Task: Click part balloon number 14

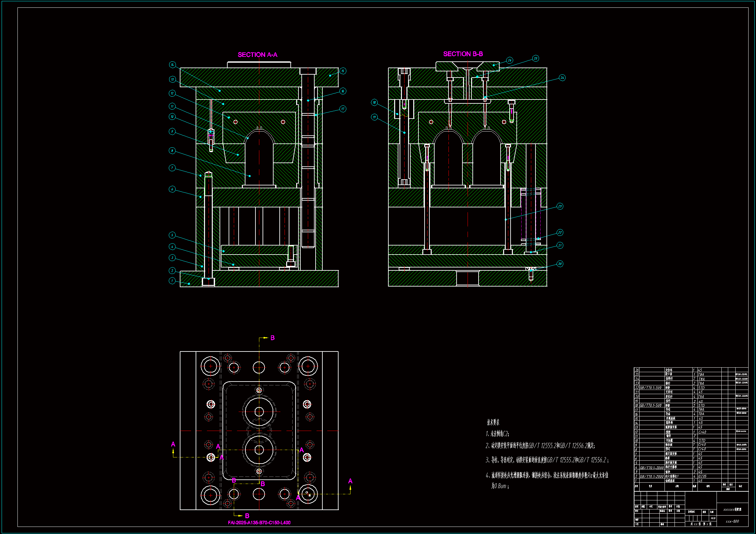Action: coord(173,65)
